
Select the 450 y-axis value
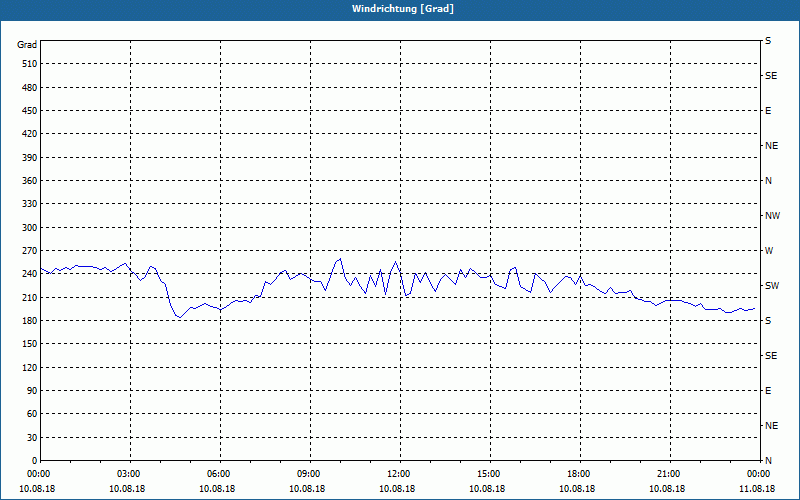29,111
